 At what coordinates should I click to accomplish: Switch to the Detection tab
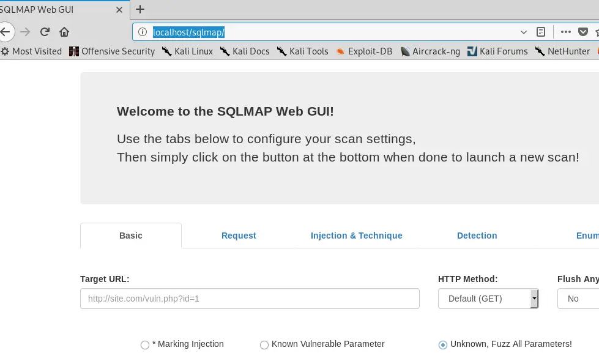pyautogui.click(x=477, y=236)
